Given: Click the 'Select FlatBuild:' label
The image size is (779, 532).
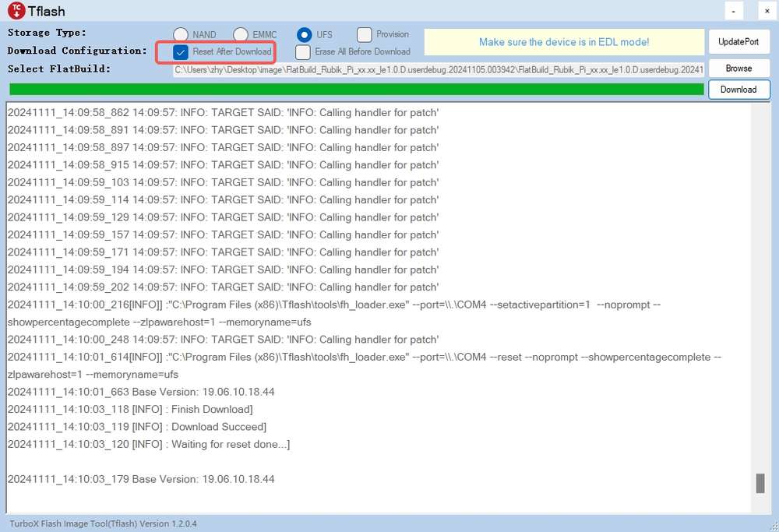Looking at the screenshot, I should (x=58, y=69).
